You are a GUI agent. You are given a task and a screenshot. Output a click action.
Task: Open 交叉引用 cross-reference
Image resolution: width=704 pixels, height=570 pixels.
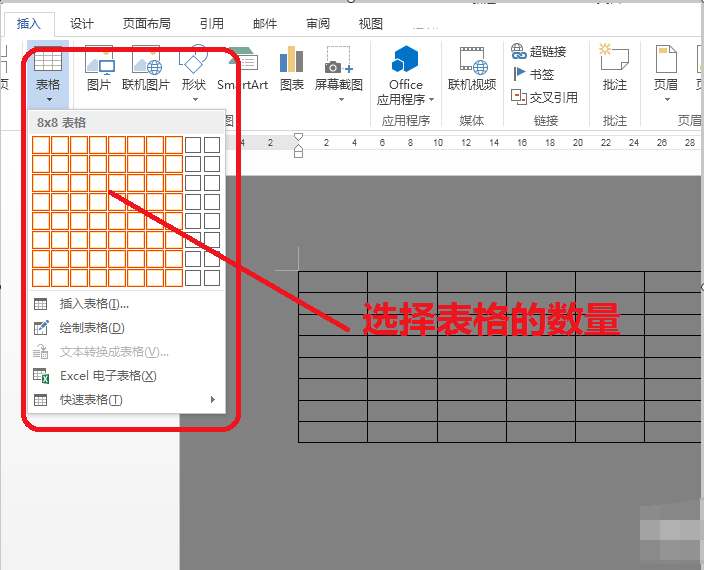544,97
